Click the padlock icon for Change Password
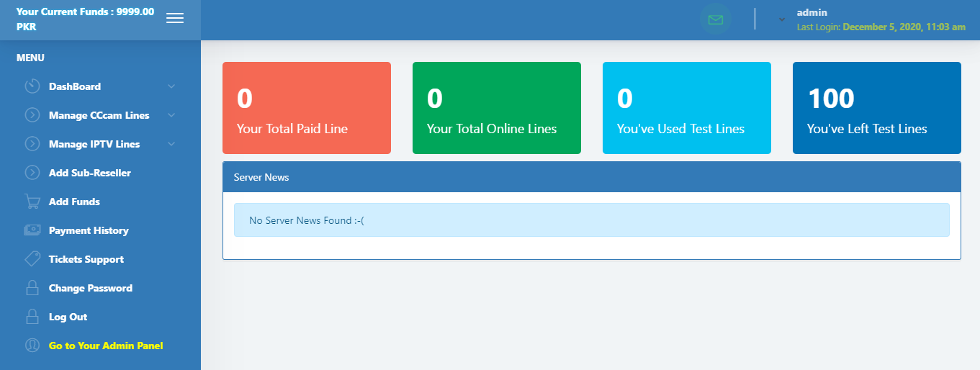The width and height of the screenshot is (980, 370). pyautogui.click(x=32, y=288)
